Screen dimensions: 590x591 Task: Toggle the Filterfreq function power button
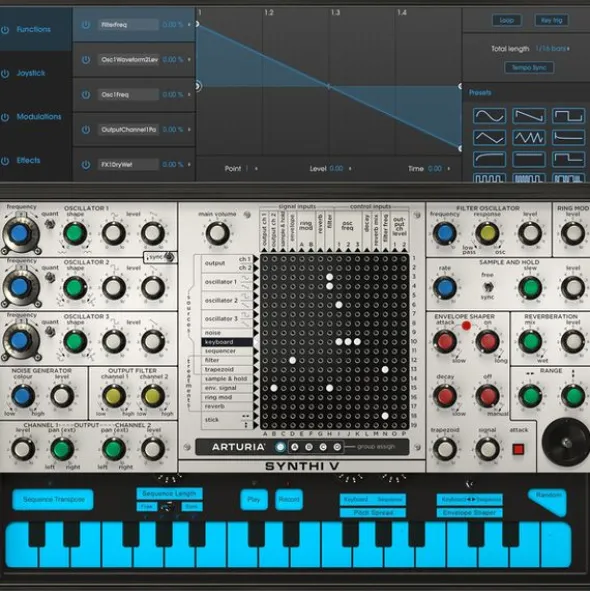86,25
